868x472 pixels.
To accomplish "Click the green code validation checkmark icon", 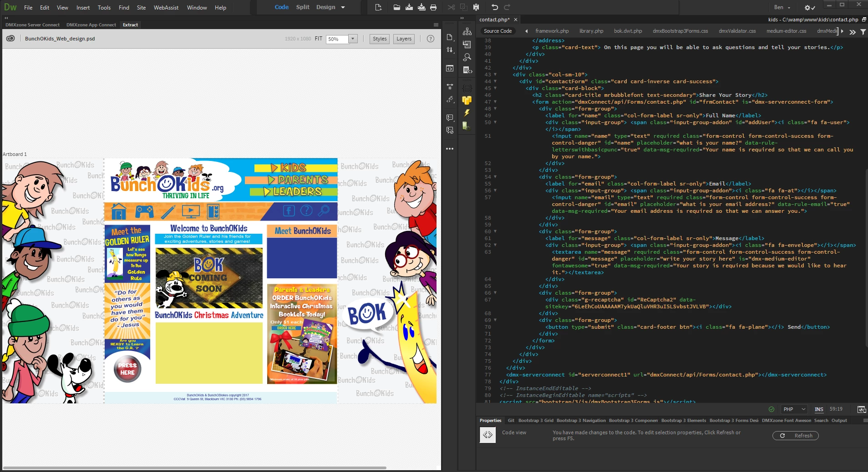I will 771,409.
